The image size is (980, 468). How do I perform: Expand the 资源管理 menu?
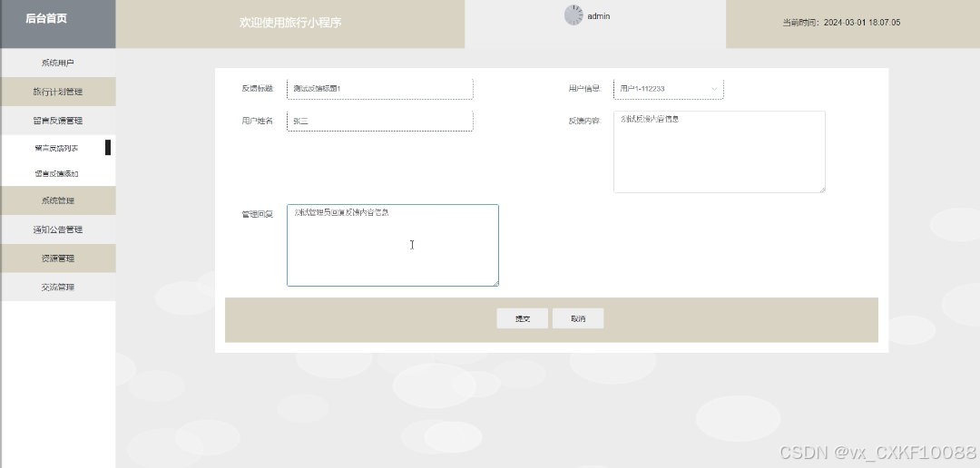(x=57, y=258)
